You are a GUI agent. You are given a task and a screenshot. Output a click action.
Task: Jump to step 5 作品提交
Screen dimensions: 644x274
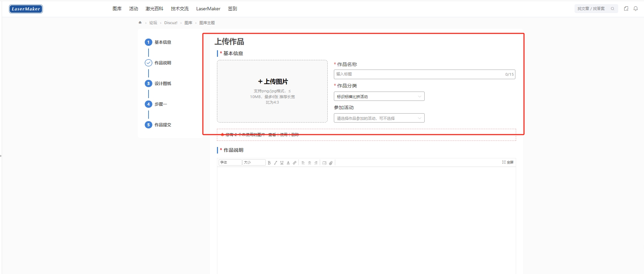tap(158, 125)
